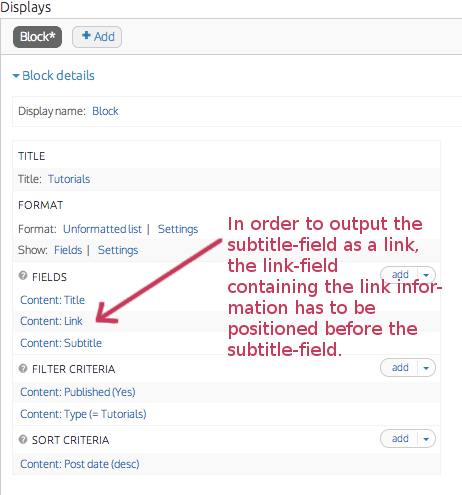The height and width of the screenshot is (495, 462).
Task: Open the Tutorials title setting
Action: (69, 179)
